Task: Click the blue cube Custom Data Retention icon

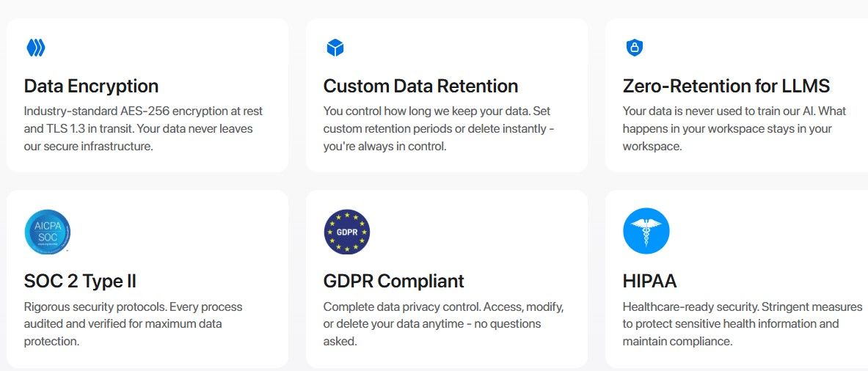Action: tap(335, 48)
